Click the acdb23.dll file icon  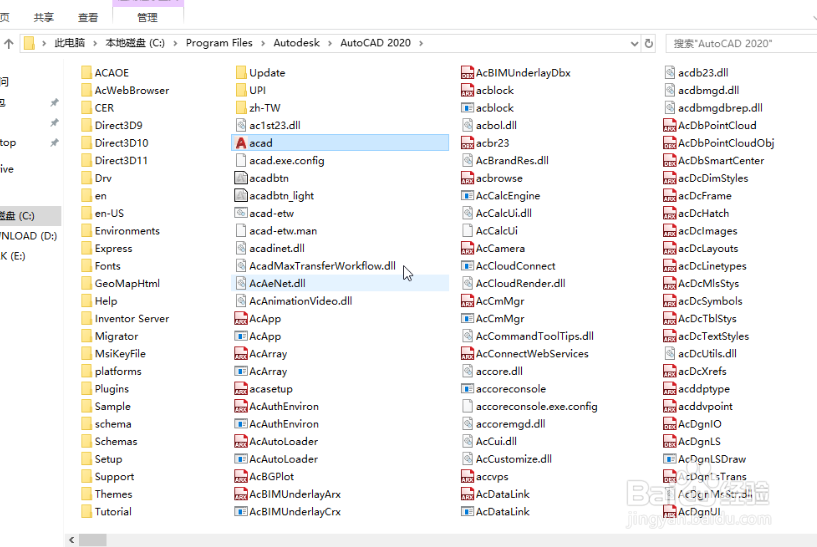point(670,72)
